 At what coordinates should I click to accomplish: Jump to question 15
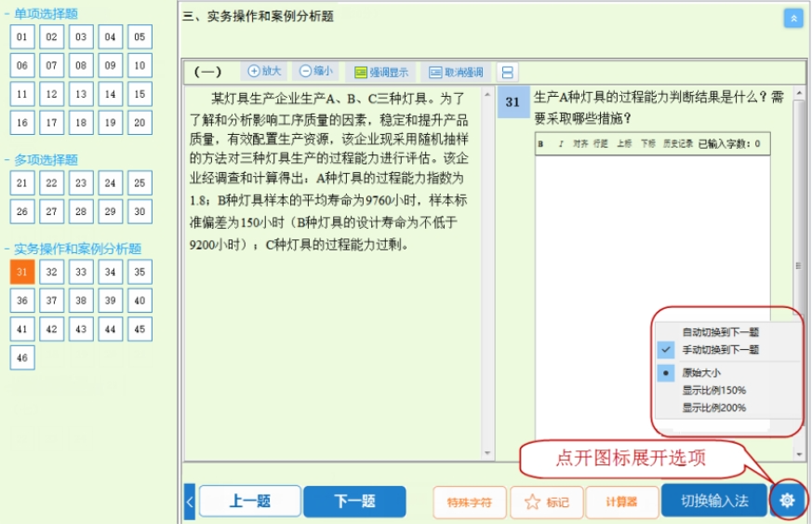pos(140,94)
